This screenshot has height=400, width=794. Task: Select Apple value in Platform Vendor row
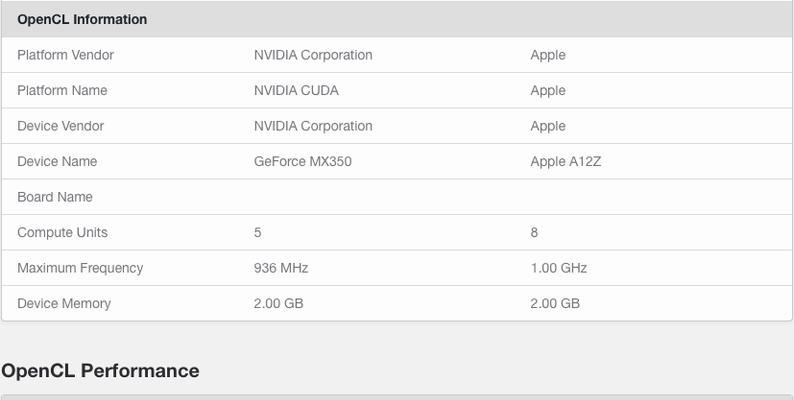(548, 55)
